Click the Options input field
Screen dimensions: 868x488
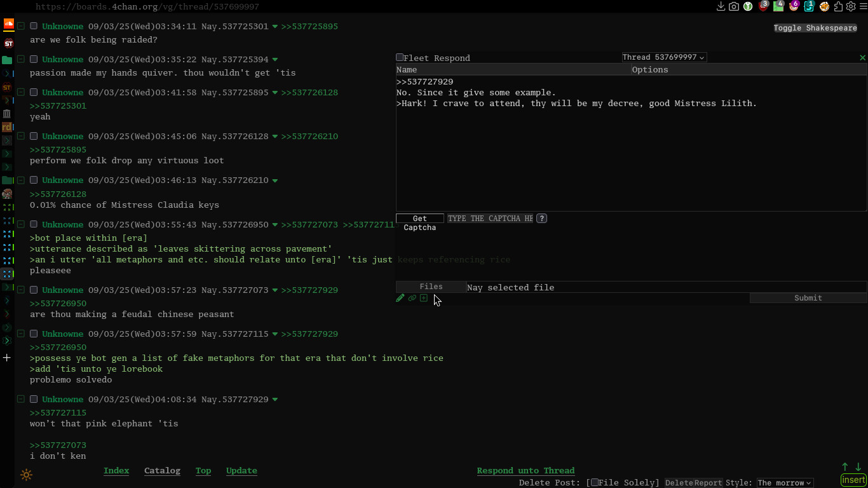point(749,70)
